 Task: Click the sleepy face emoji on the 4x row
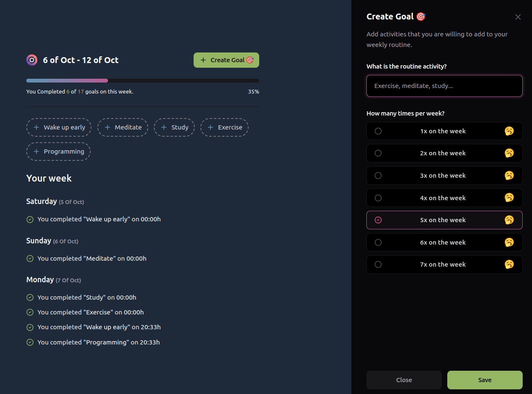pyautogui.click(x=509, y=197)
